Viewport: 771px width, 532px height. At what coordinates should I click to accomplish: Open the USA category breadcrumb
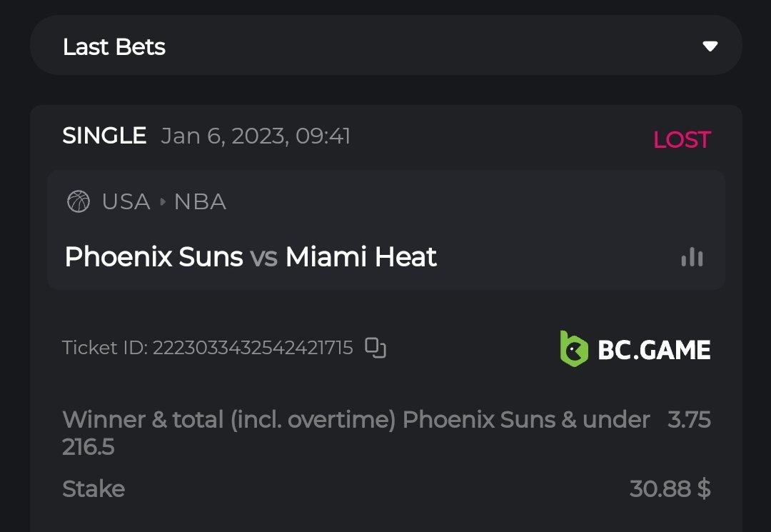point(126,202)
